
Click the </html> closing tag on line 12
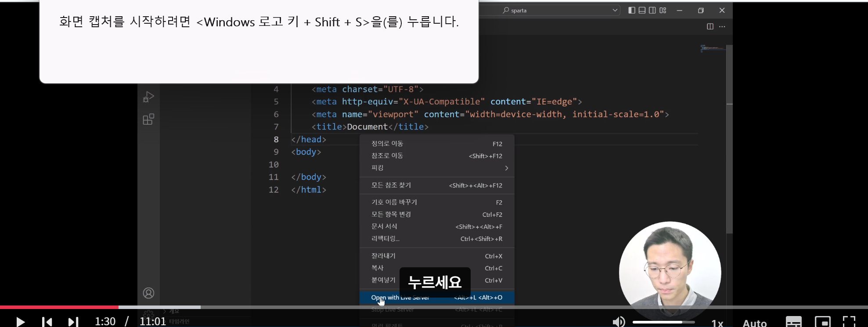(309, 190)
